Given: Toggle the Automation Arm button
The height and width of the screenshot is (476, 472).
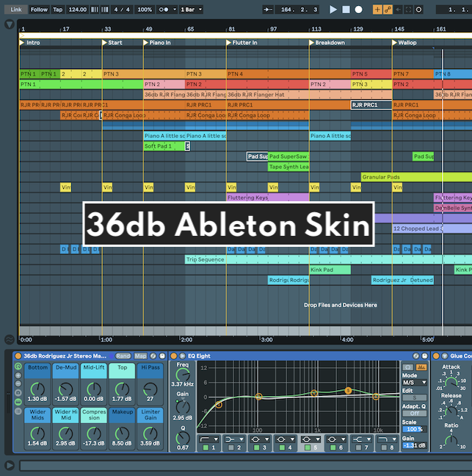Looking at the screenshot, I should (x=388, y=10).
